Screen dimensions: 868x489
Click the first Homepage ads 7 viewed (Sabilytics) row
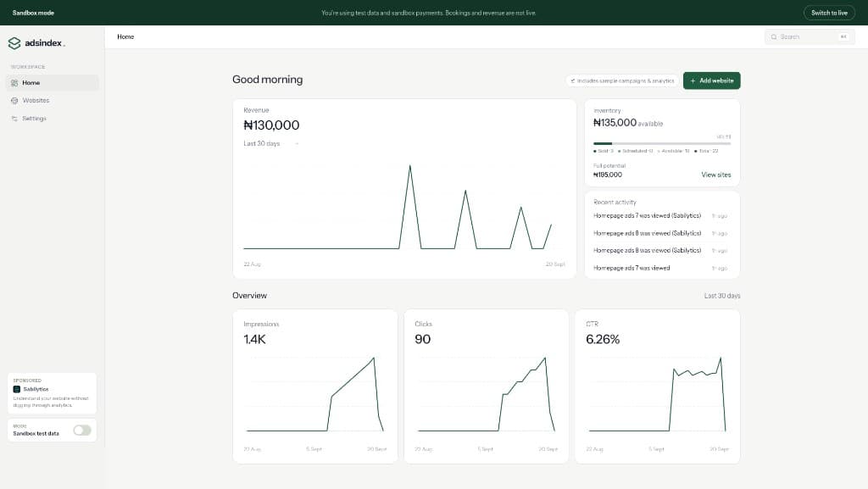[x=660, y=216]
